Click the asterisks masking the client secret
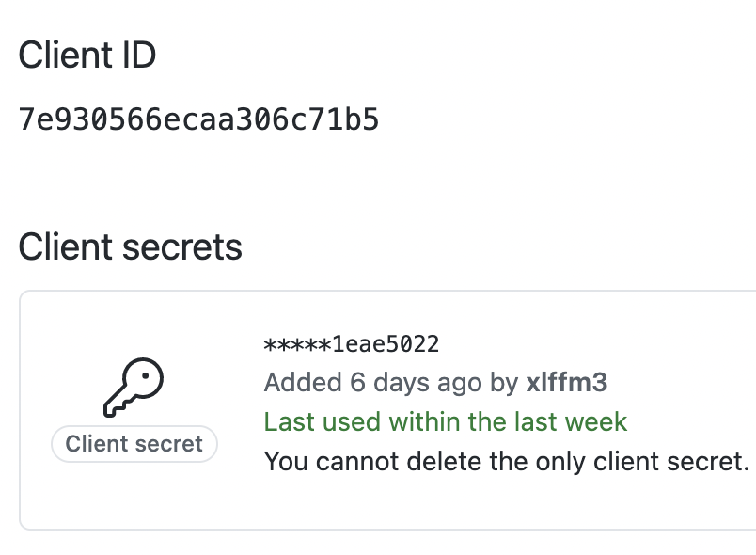The image size is (756, 555). [x=297, y=345]
